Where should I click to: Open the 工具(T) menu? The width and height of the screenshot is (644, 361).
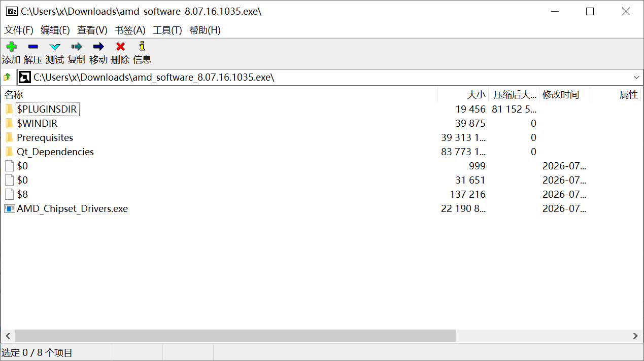[x=167, y=30]
